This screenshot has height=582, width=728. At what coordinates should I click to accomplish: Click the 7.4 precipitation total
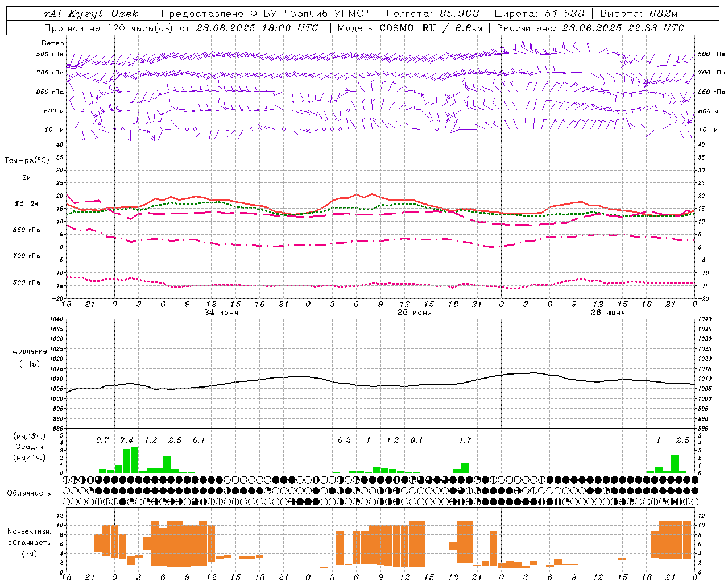coord(127,440)
